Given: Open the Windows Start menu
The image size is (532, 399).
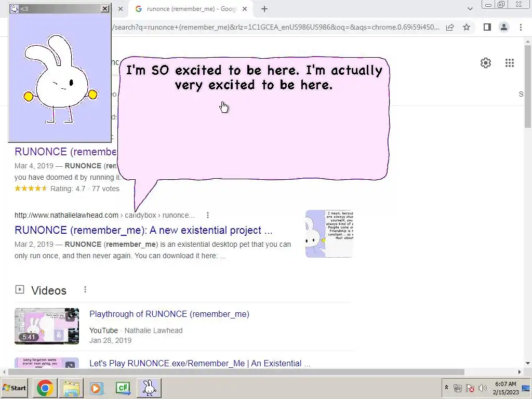Looking at the screenshot, I should [15, 388].
